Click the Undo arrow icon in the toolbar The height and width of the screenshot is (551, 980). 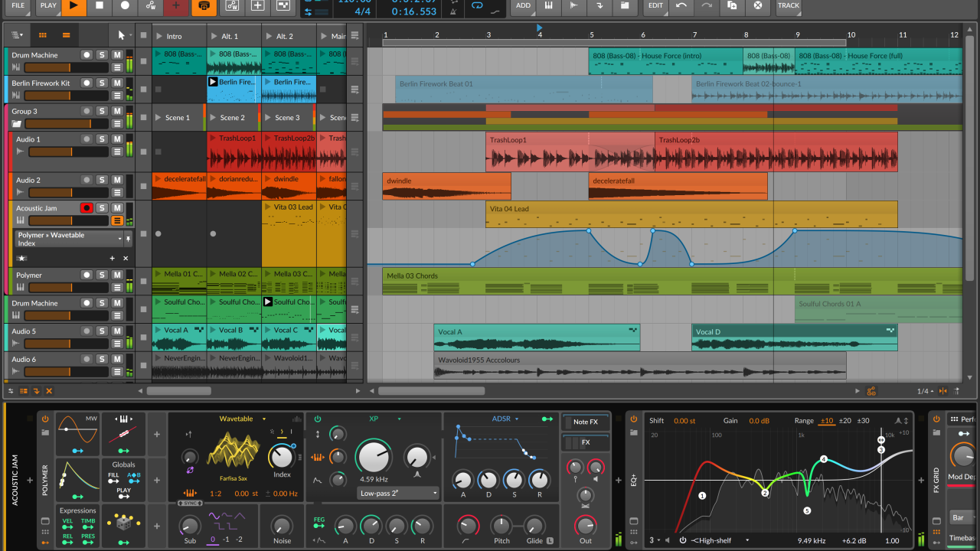(x=681, y=7)
